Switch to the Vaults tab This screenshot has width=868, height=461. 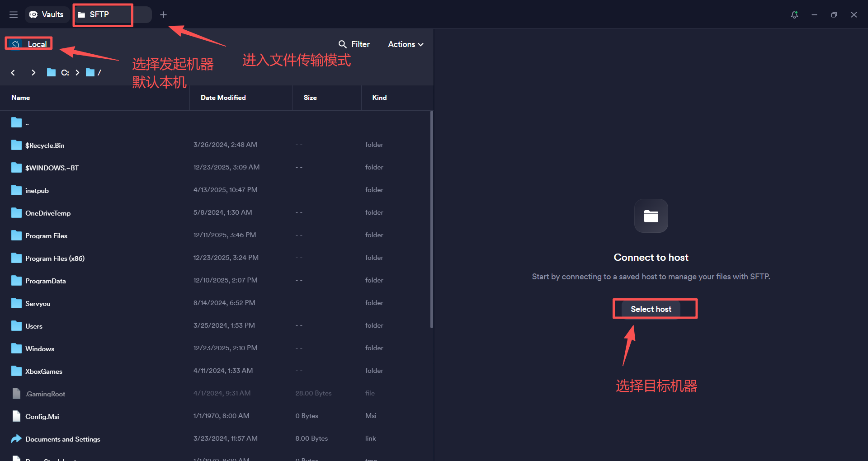coord(47,15)
